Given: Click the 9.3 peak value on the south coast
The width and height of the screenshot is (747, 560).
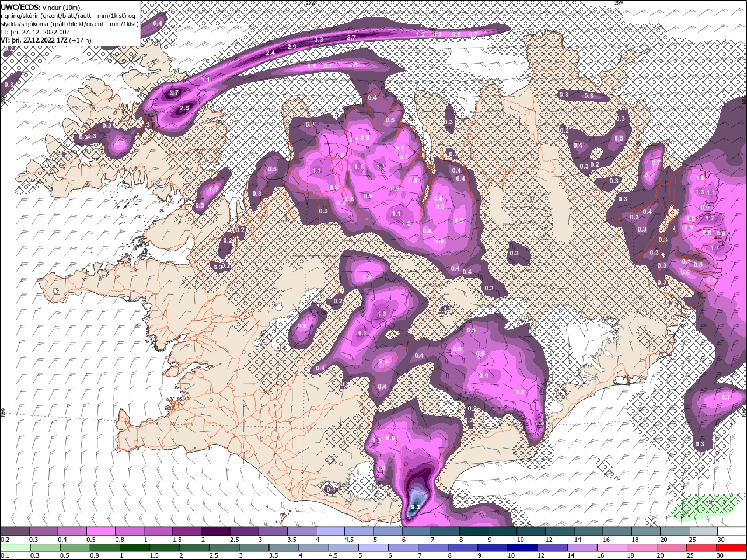Looking at the screenshot, I should click(x=416, y=508).
